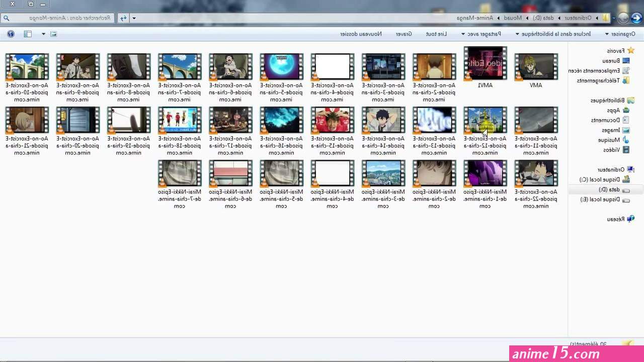644x362 pixels.
Task: Expand the arrow between Mouad and Anime-Manga
Action: point(498,18)
